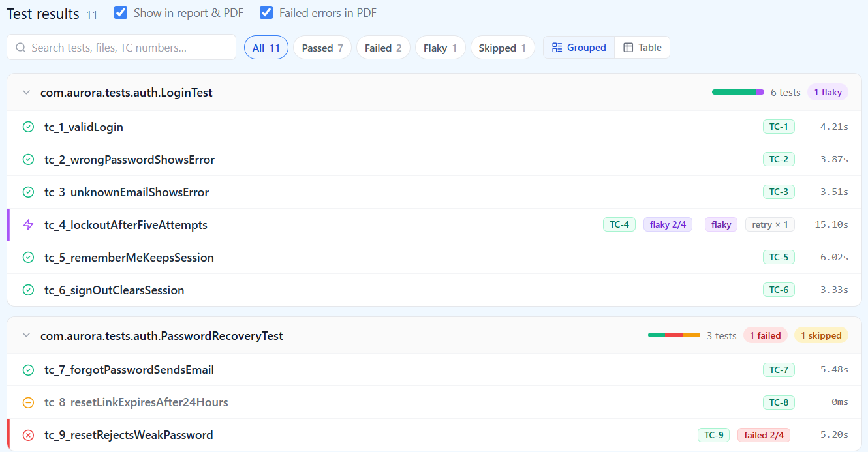Open tc_8_resetLinkExpiresAfter24Hours test row

click(434, 402)
